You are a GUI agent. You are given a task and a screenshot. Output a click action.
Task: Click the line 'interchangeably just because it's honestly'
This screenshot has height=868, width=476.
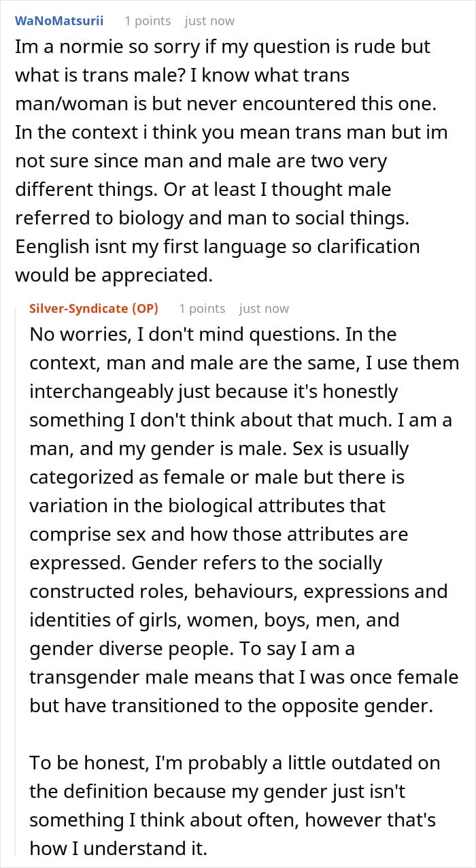pyautogui.click(x=214, y=392)
